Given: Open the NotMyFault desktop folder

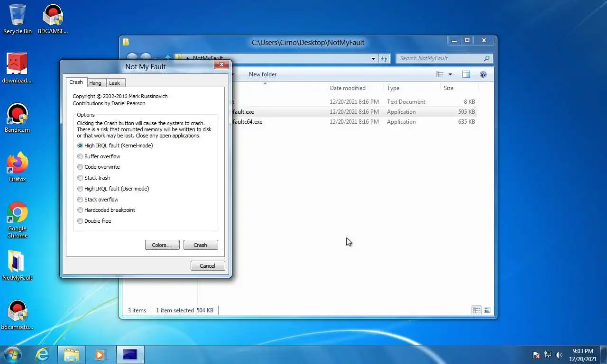Looking at the screenshot, I should pos(18,265).
